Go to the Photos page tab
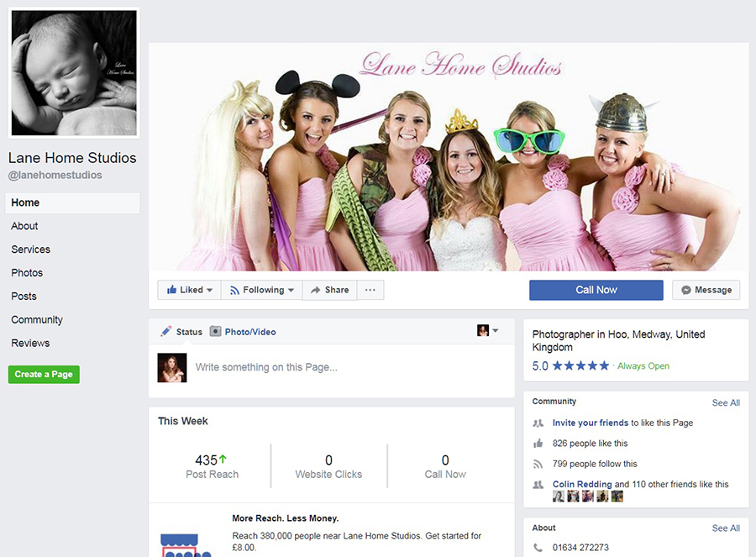The height and width of the screenshot is (557, 756). coord(27,273)
